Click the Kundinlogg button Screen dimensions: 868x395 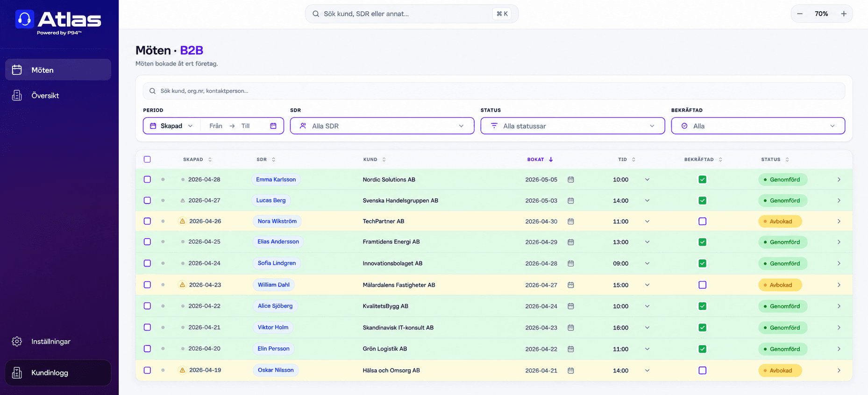(58, 373)
